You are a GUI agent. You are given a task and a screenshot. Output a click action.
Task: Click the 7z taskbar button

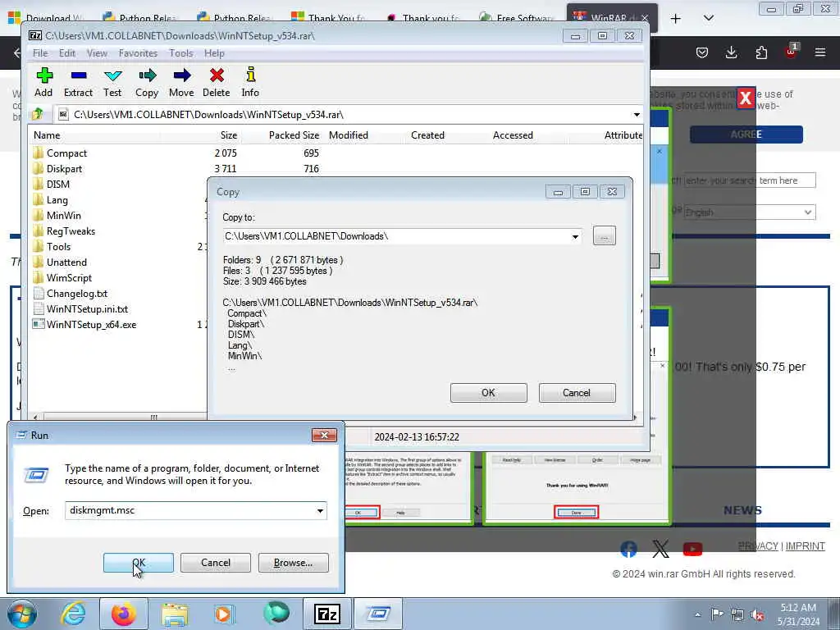(326, 614)
